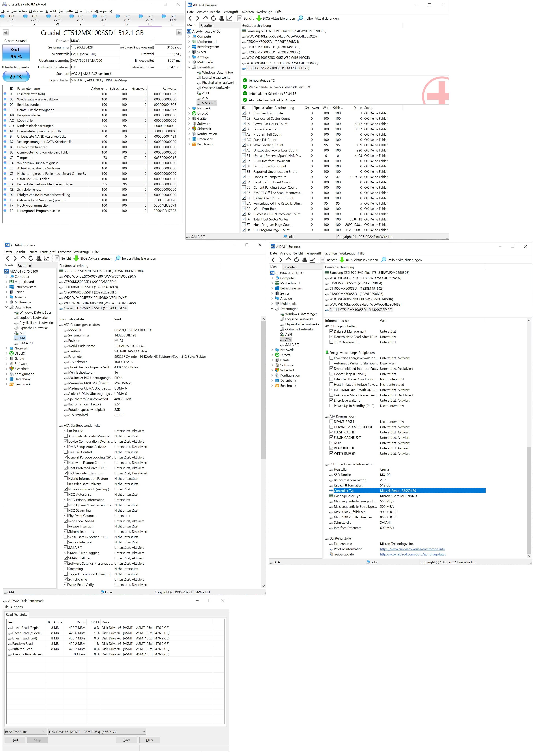The height and width of the screenshot is (756, 535).
Task: Click the forward arrow in the ATA Geräteeigenschaften window
Action: [x=15, y=259]
